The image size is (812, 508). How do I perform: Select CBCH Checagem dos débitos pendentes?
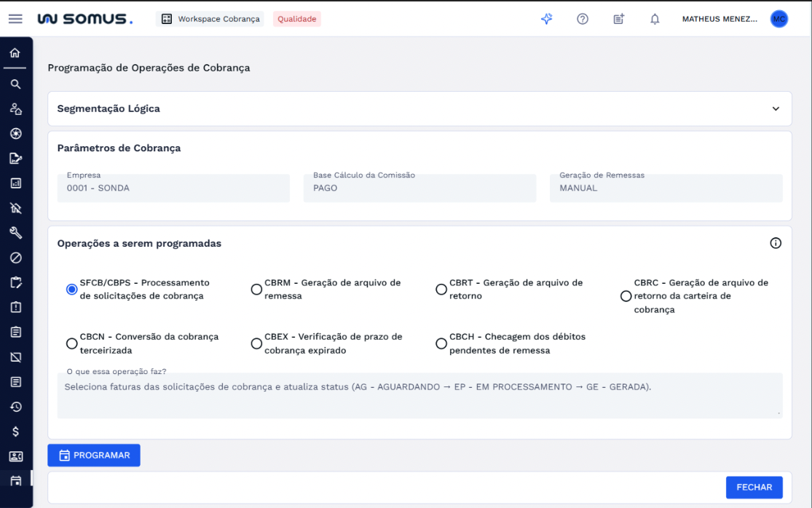pos(441,344)
